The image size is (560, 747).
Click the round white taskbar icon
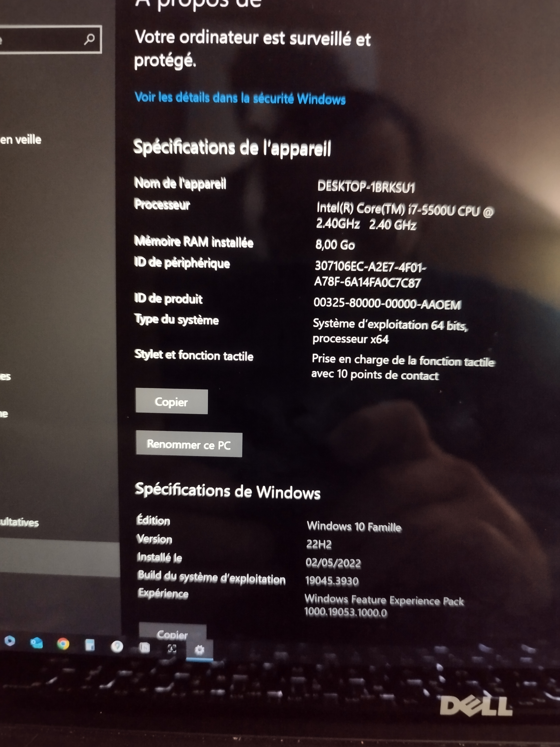pyautogui.click(x=117, y=646)
